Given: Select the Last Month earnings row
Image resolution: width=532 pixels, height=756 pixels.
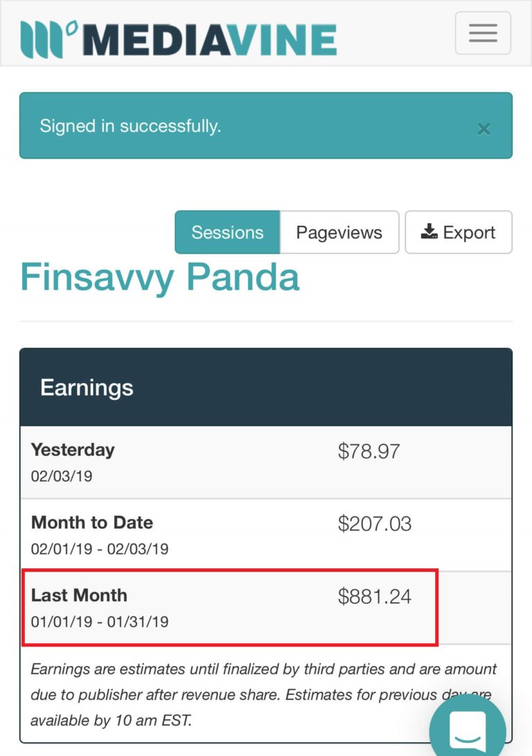Looking at the screenshot, I should [x=265, y=608].
